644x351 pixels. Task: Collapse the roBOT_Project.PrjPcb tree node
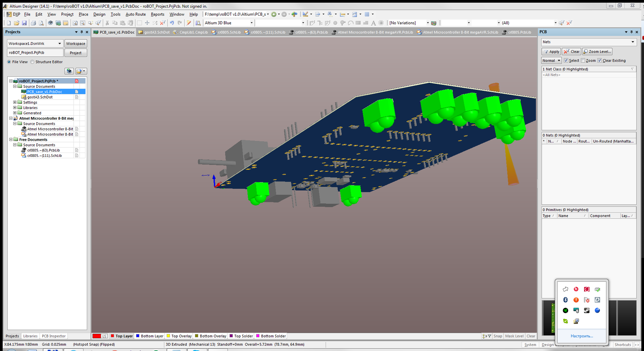click(11, 81)
